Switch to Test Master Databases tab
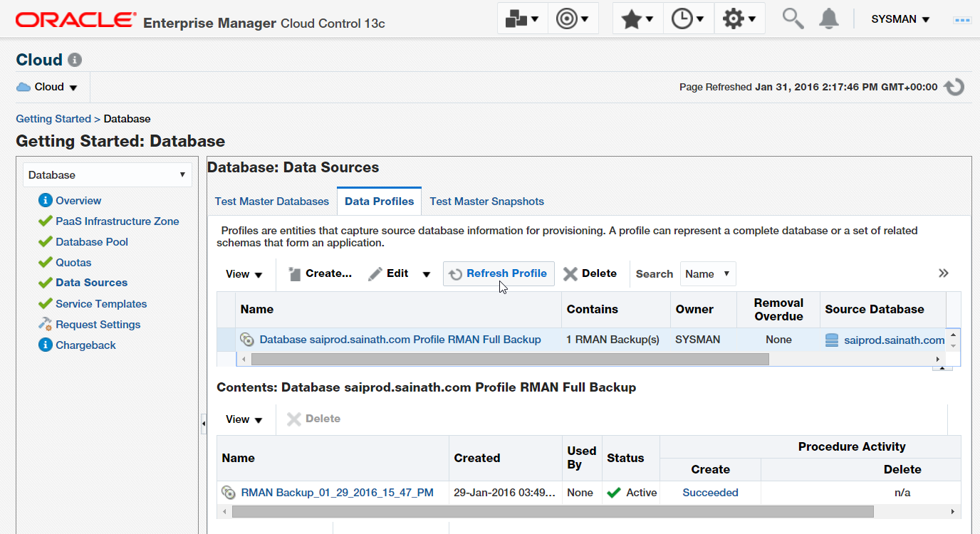 coord(271,201)
